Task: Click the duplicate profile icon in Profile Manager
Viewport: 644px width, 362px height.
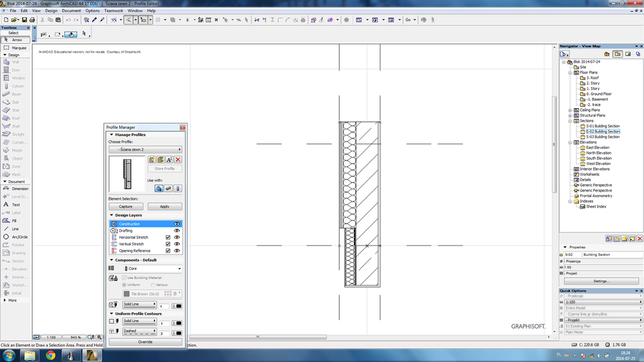Action: pos(161,160)
